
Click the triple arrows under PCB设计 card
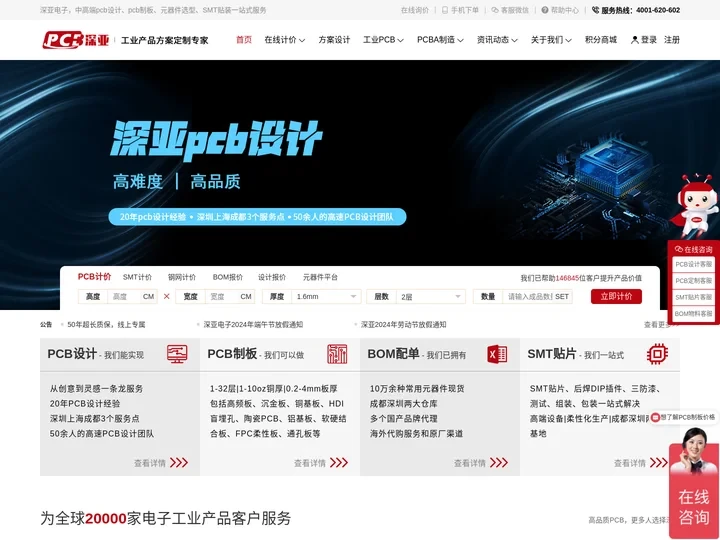[179, 462]
